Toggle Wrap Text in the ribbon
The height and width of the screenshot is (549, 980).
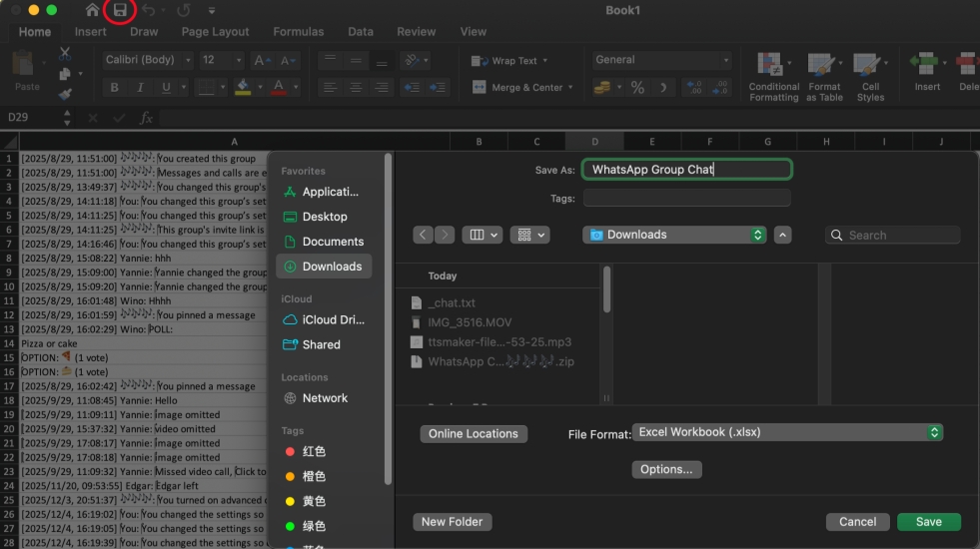tap(505, 61)
